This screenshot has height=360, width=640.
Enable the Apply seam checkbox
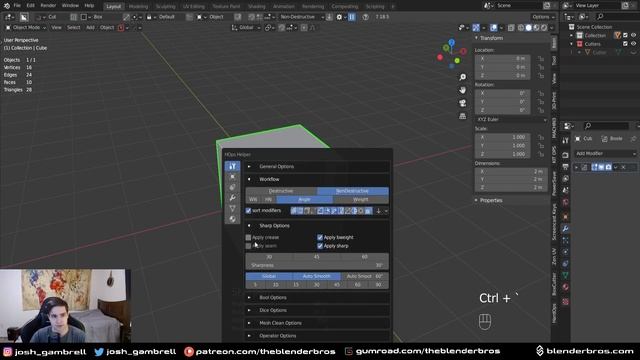[x=248, y=246]
